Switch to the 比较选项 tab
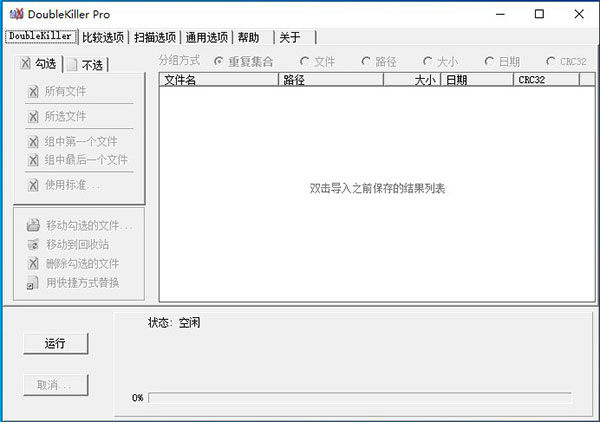This screenshot has height=422, width=600. pyautogui.click(x=104, y=38)
